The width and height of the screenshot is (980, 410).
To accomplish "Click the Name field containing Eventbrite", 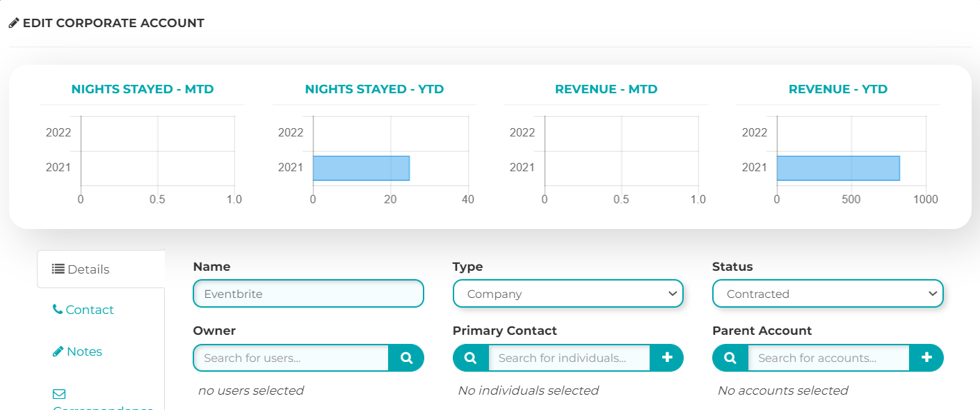I will coord(308,294).
